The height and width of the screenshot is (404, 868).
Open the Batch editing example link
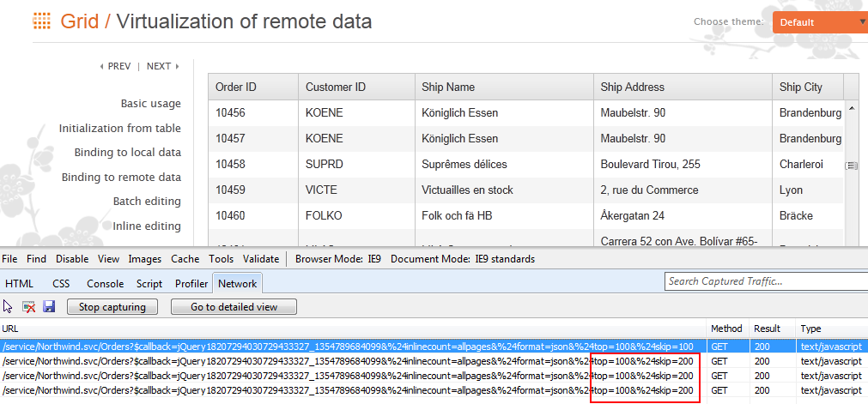coord(147,202)
